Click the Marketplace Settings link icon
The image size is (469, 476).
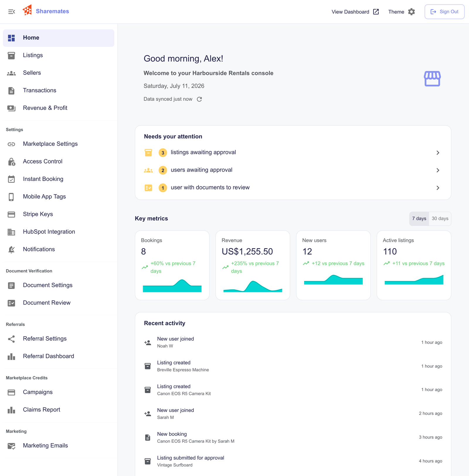tap(11, 144)
